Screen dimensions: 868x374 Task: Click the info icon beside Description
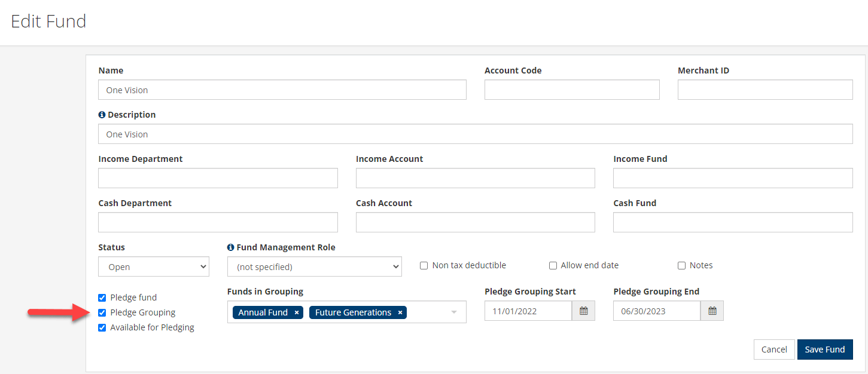click(102, 114)
